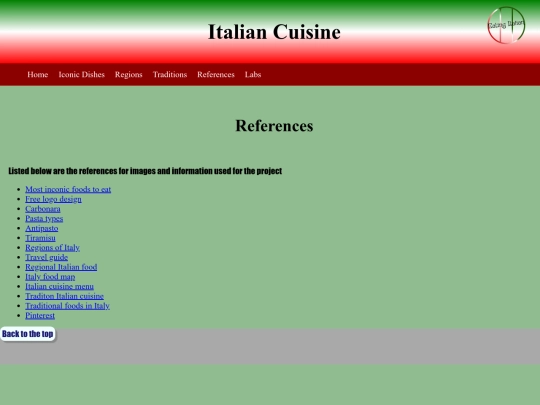Click the Italian Cuisine page title
Viewport: 540px width, 405px height.
pyautogui.click(x=274, y=32)
